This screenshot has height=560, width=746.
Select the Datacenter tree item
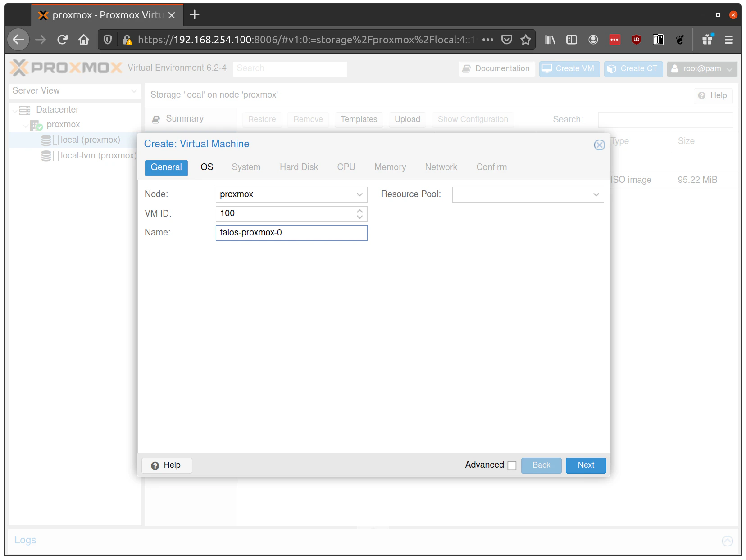click(57, 110)
